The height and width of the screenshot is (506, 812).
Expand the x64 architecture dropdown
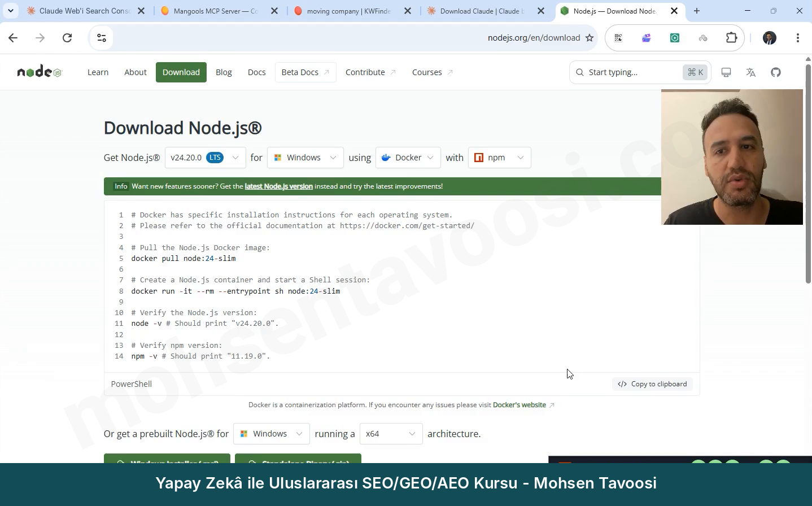tap(391, 434)
